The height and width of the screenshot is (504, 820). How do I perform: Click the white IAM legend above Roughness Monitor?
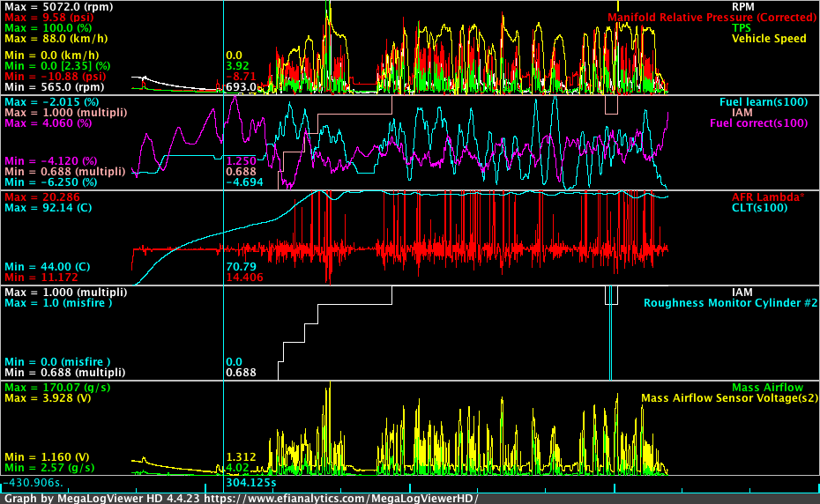point(742,293)
